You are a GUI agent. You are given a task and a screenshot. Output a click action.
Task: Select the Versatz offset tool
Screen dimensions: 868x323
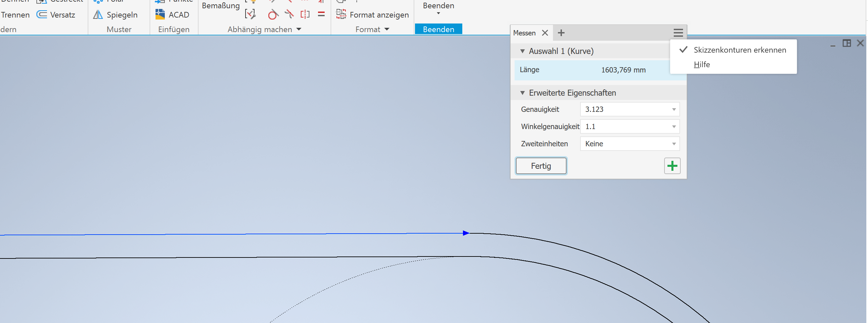point(56,15)
